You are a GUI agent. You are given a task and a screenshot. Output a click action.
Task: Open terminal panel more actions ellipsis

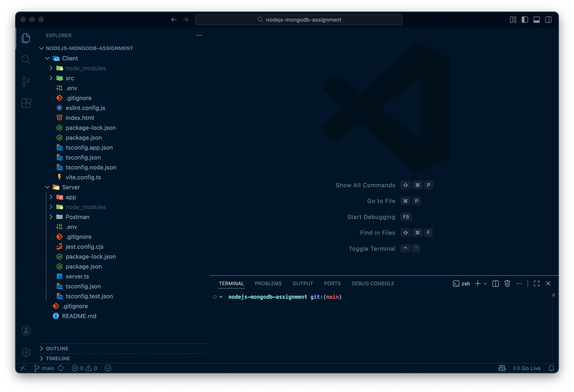519,283
